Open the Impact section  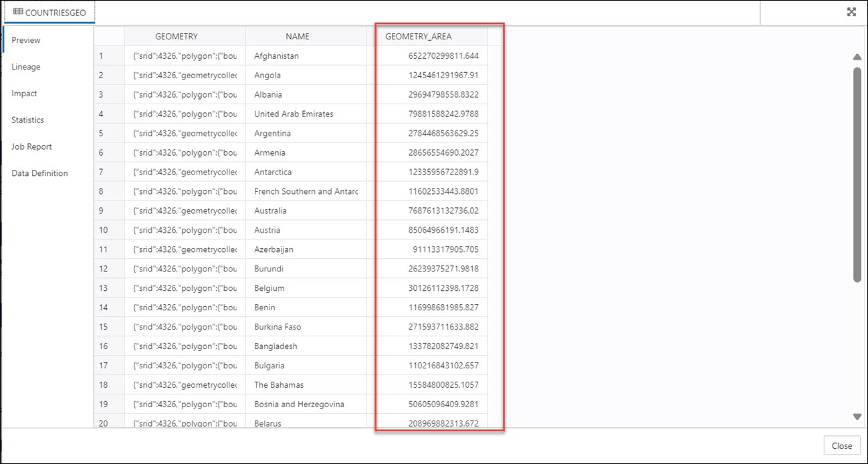pyautogui.click(x=24, y=93)
